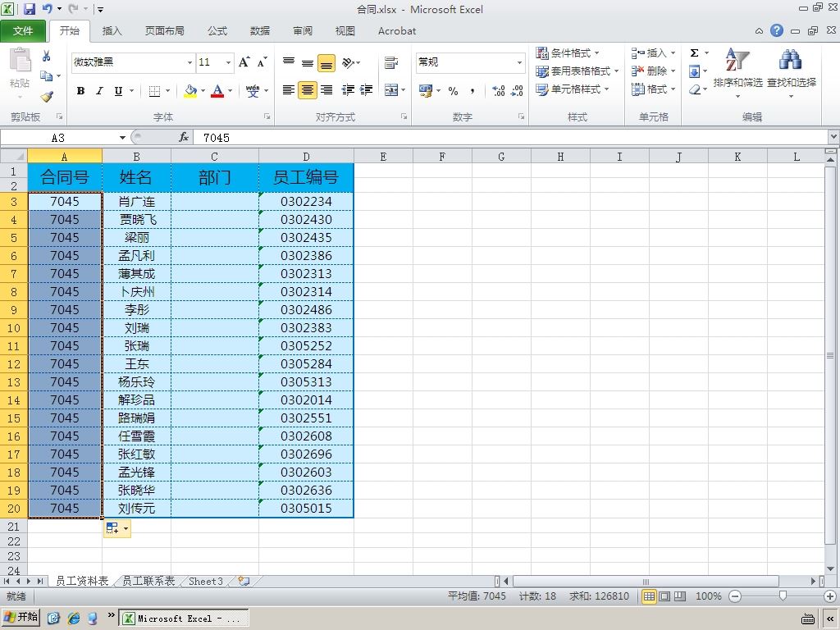The image size is (840, 630).
Task: Click the Percent Style icon
Action: tap(453, 90)
